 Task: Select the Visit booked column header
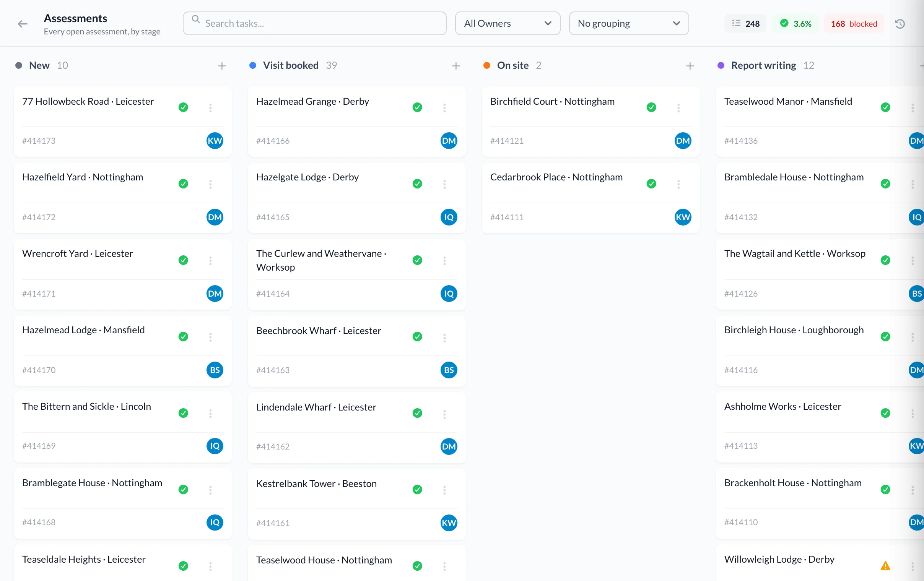coord(291,66)
